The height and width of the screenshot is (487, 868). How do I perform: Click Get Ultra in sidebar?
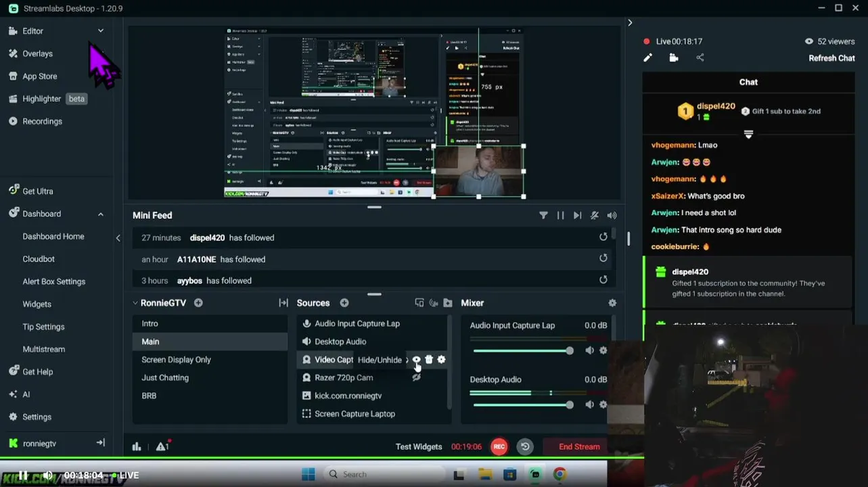point(37,191)
